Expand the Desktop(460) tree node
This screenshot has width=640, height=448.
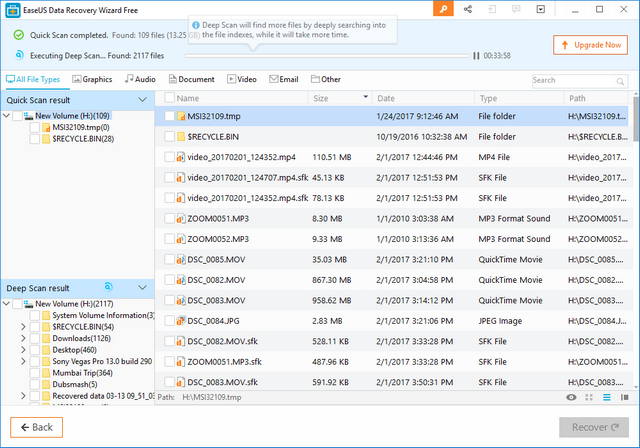23,350
